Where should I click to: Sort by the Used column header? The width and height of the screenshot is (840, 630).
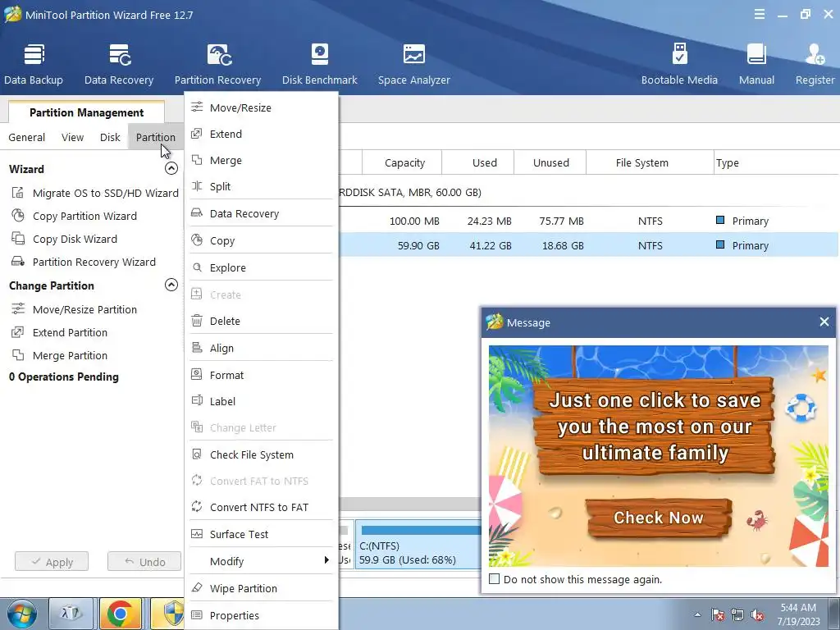point(484,163)
